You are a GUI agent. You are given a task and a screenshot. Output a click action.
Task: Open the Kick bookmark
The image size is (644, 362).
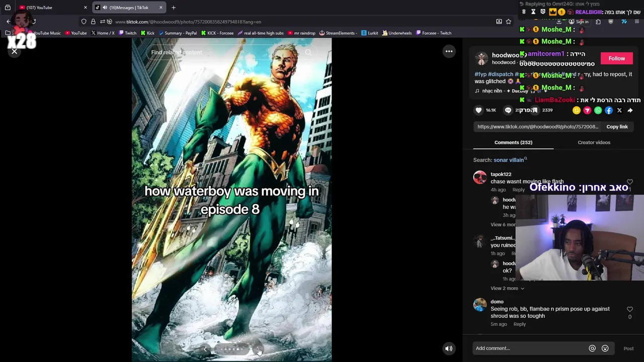[147, 33]
